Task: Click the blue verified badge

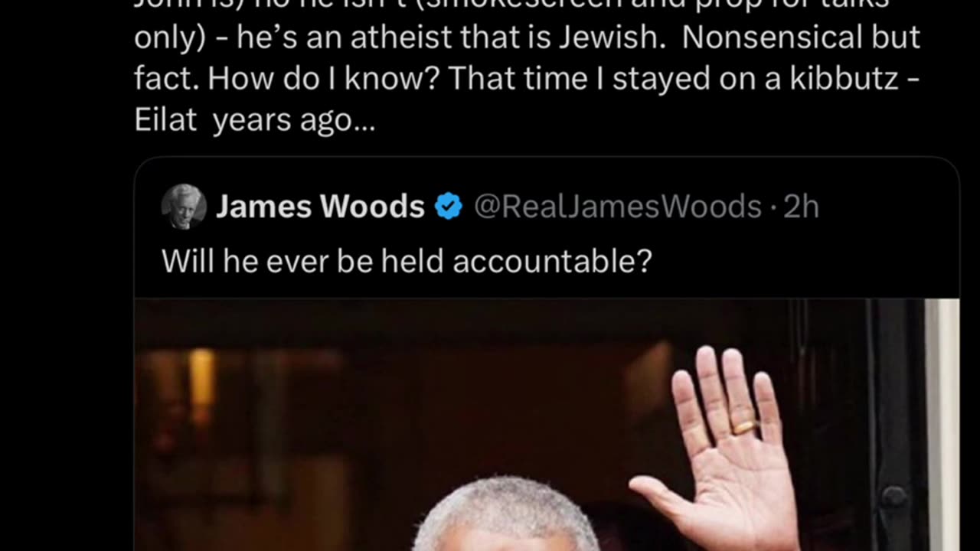Action: (449, 207)
